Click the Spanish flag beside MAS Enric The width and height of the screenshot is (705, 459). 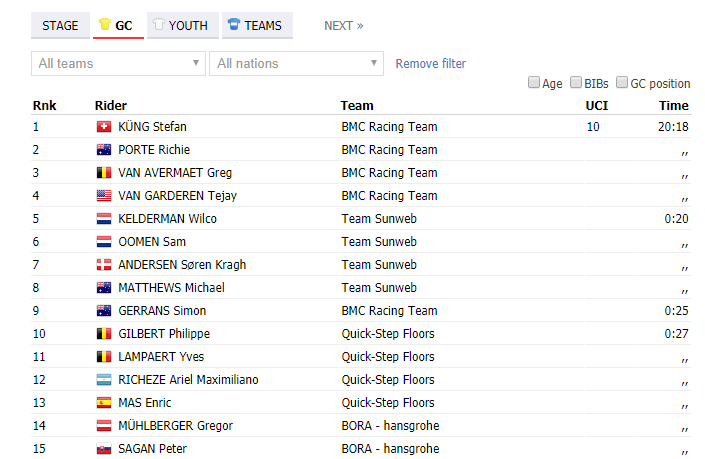104,403
